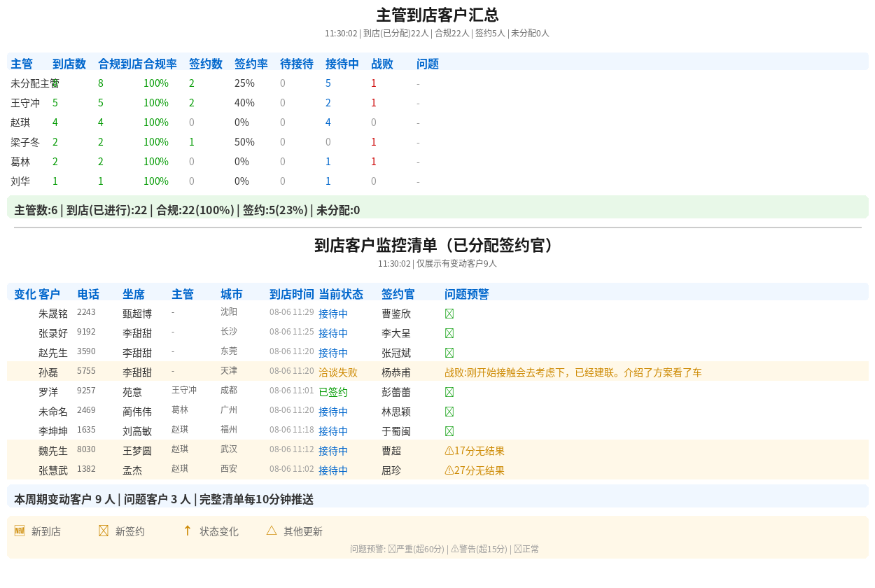This screenshot has height=588, width=875.
Task: Click city 沈阳
Action: tap(229, 312)
